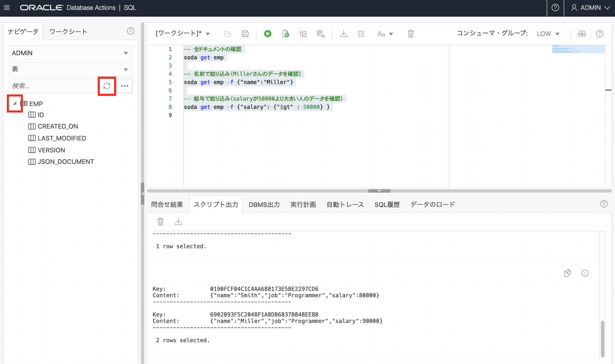Click the Explain Plan toolbar icon
Screen dimensions: 615x364
[x=303, y=34]
